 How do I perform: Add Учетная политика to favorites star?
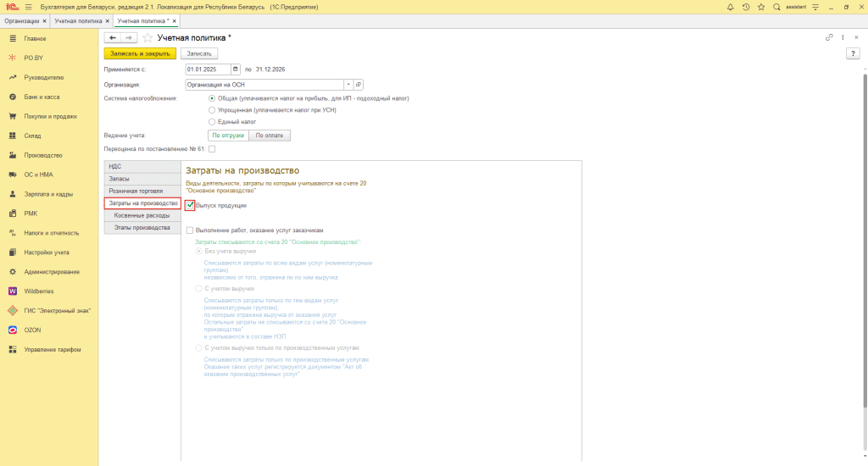click(147, 38)
